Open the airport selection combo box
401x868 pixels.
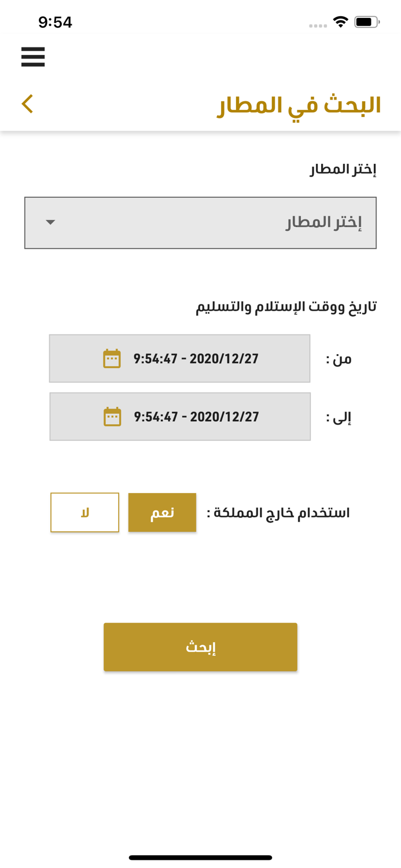(200, 223)
